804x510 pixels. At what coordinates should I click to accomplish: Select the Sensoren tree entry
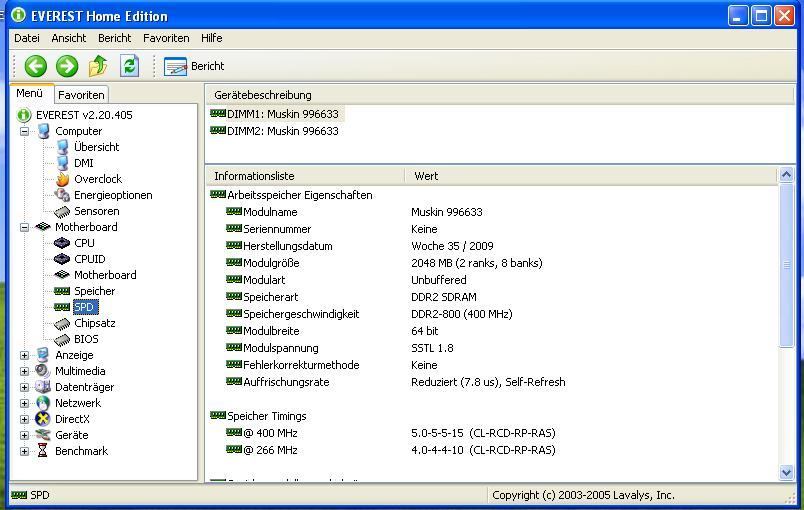click(96, 211)
